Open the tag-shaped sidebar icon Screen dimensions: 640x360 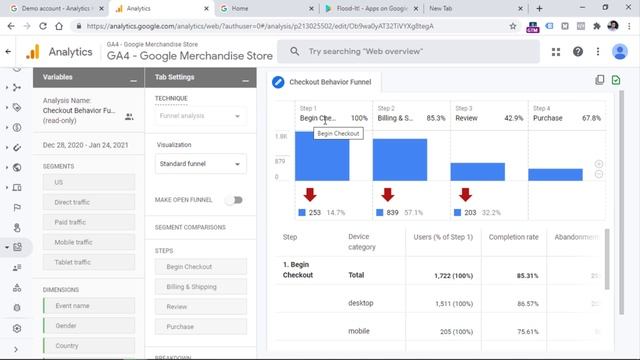pyautogui.click(x=17, y=107)
